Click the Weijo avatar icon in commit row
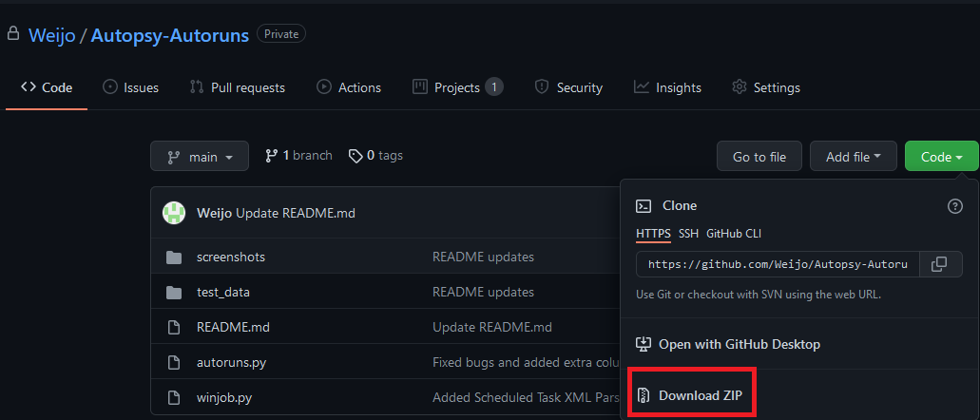The image size is (980, 420). 174,213
